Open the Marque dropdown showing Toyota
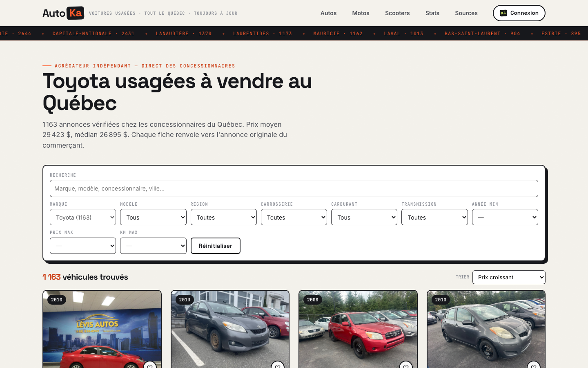Image resolution: width=588 pixels, height=368 pixels. [83, 217]
